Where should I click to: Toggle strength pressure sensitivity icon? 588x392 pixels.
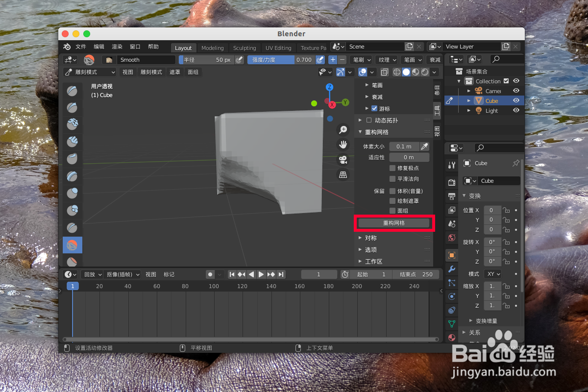pyautogui.click(x=320, y=60)
